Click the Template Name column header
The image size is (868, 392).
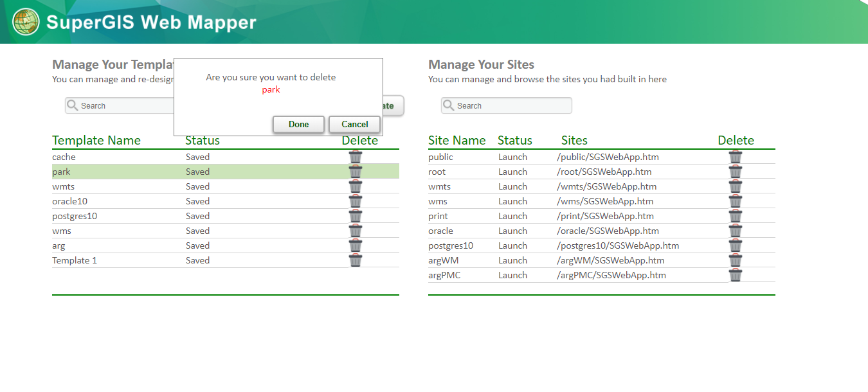(96, 140)
